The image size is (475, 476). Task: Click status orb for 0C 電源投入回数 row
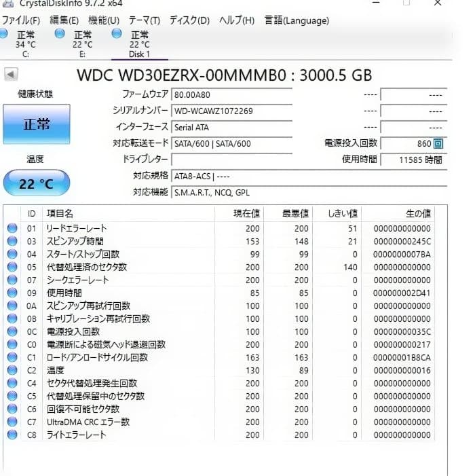pos(12,331)
